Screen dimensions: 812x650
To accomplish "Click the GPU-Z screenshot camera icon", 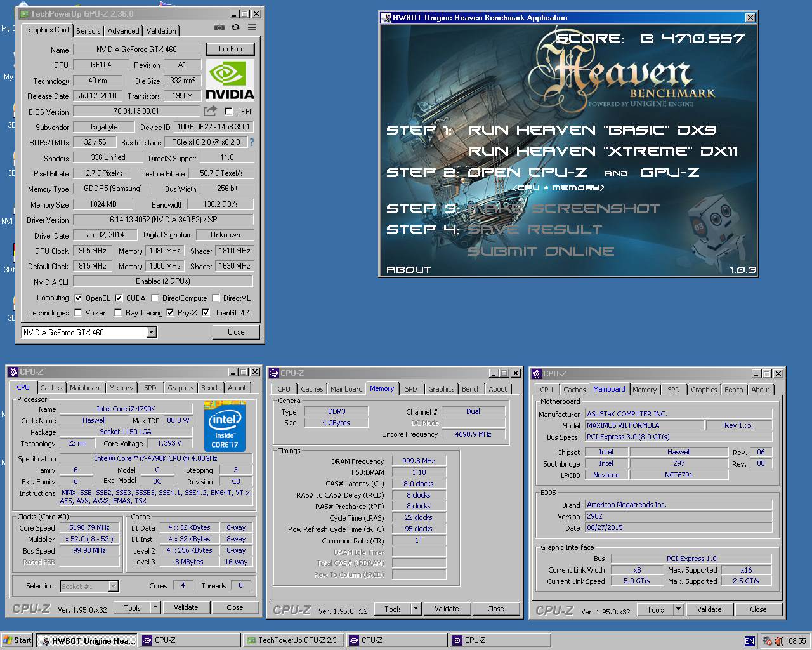I will 219,28.
